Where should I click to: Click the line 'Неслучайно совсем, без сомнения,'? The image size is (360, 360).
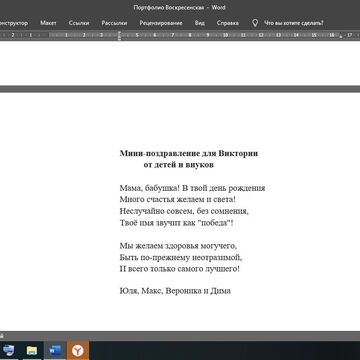point(184,211)
